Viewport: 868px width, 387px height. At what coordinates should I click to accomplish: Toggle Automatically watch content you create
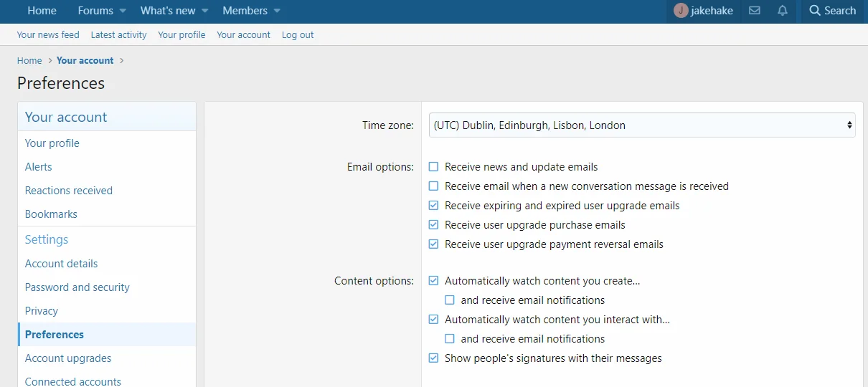[433, 281]
